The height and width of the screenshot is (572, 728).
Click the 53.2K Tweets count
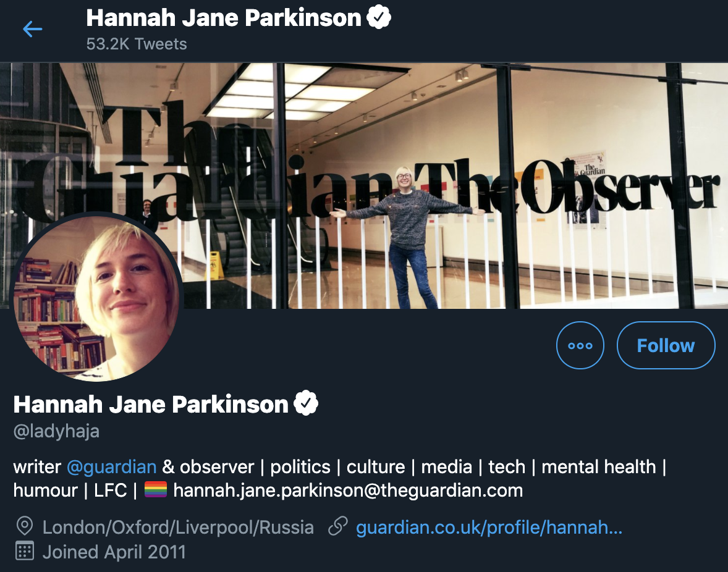137,44
